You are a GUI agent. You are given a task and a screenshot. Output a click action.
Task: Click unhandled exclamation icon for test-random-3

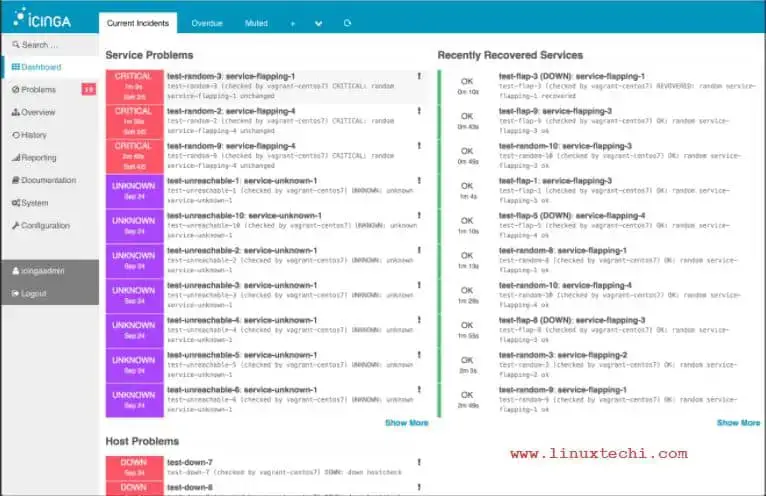coord(419,76)
